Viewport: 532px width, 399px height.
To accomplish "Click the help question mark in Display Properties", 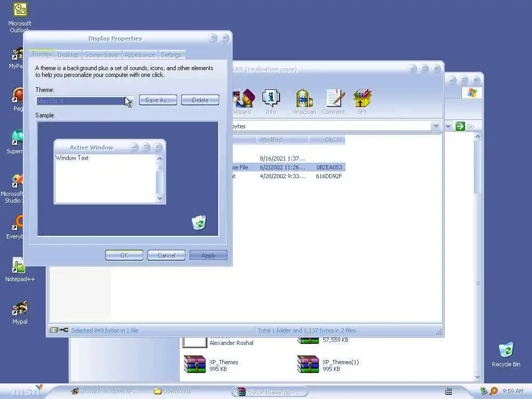I will pos(212,38).
